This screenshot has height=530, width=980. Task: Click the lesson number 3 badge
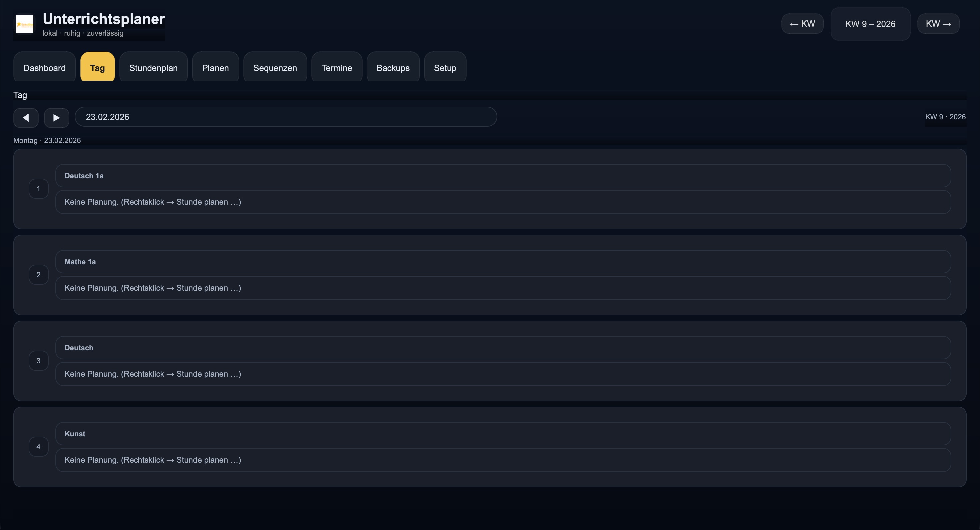tap(38, 361)
